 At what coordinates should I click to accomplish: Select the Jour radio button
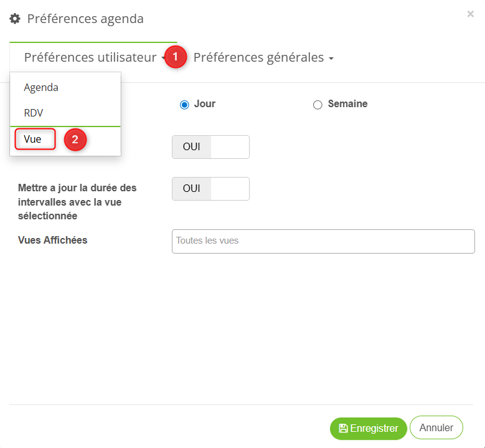click(184, 105)
